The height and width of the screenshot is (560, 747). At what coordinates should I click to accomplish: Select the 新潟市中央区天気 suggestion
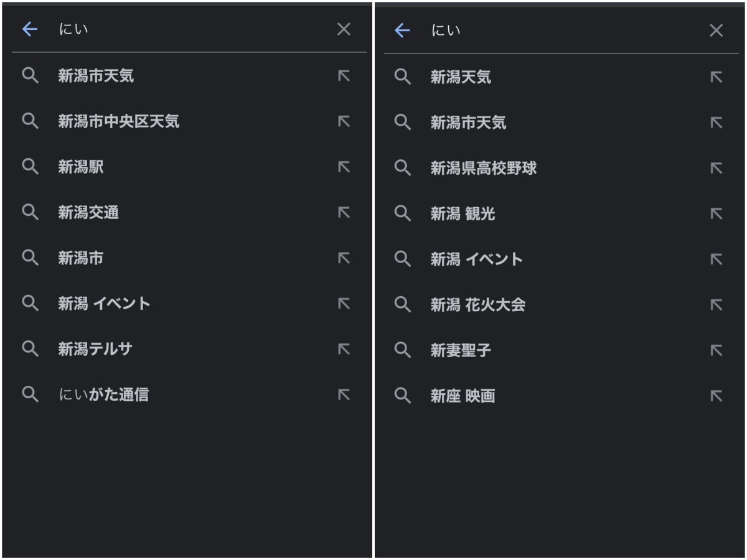coord(118,121)
